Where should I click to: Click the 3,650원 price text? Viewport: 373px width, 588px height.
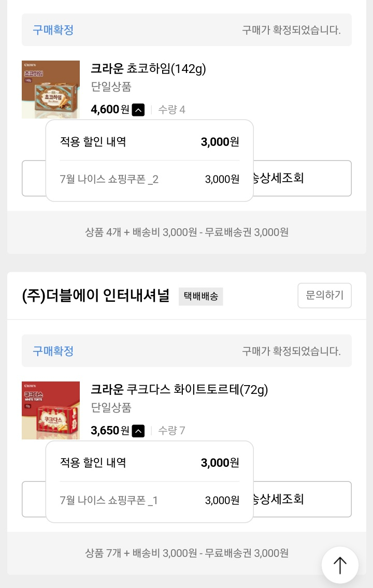(x=110, y=431)
